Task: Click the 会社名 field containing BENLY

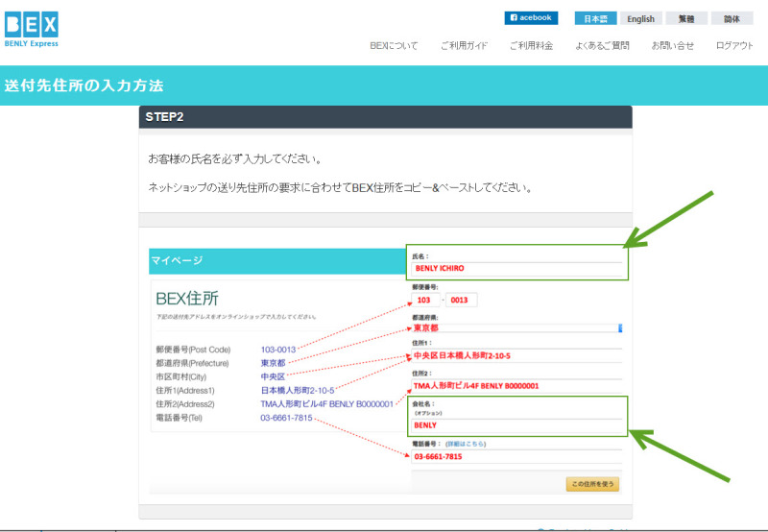Action: (516, 425)
